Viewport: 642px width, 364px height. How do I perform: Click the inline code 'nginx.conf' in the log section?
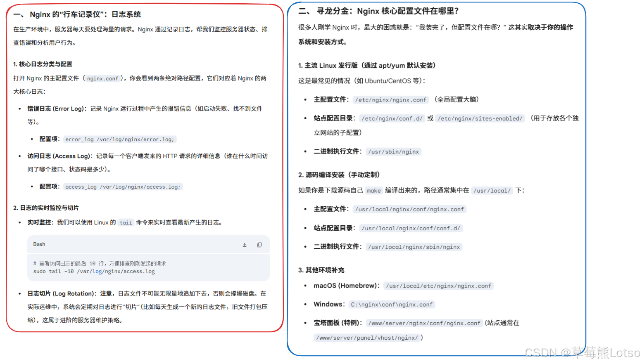102,78
